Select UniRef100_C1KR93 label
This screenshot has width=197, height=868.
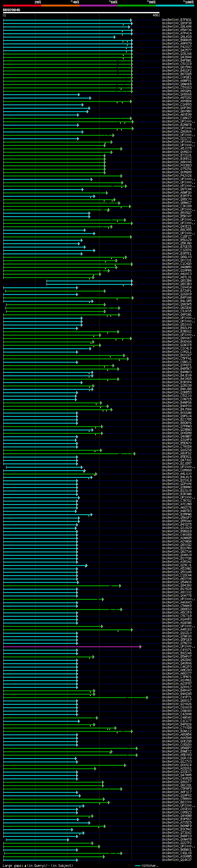click(177, 104)
